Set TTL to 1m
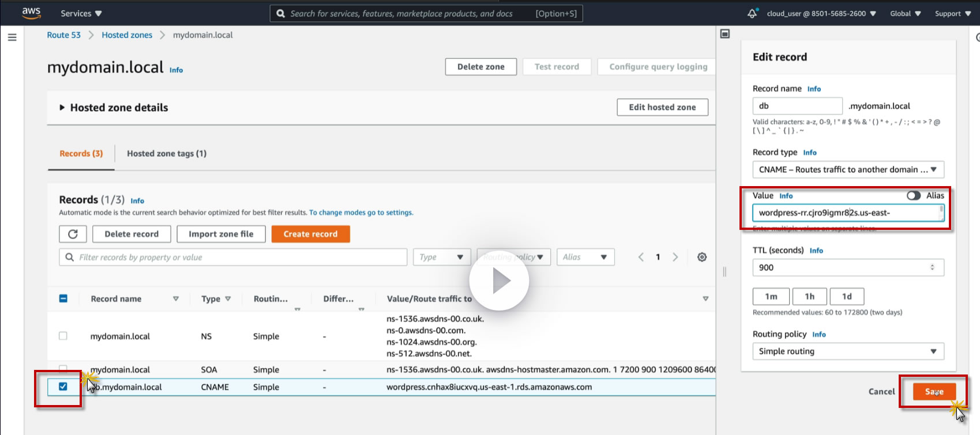This screenshot has height=435, width=980. (x=771, y=296)
